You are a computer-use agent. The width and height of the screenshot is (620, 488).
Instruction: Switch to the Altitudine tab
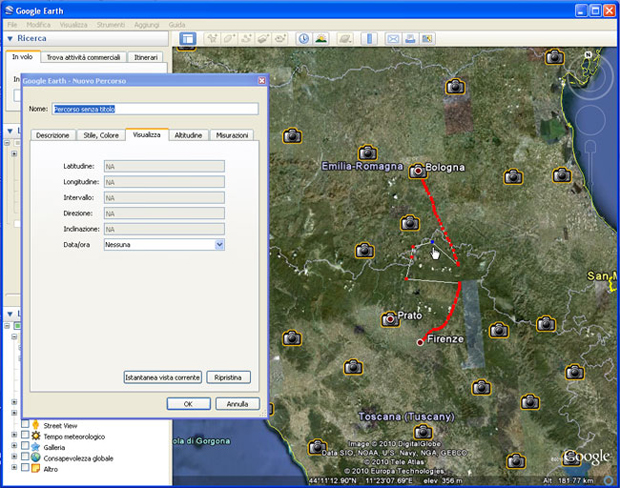point(188,135)
